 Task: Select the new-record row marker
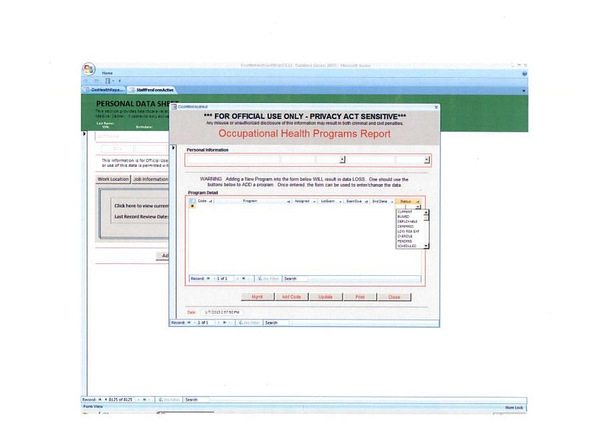pos(192,206)
